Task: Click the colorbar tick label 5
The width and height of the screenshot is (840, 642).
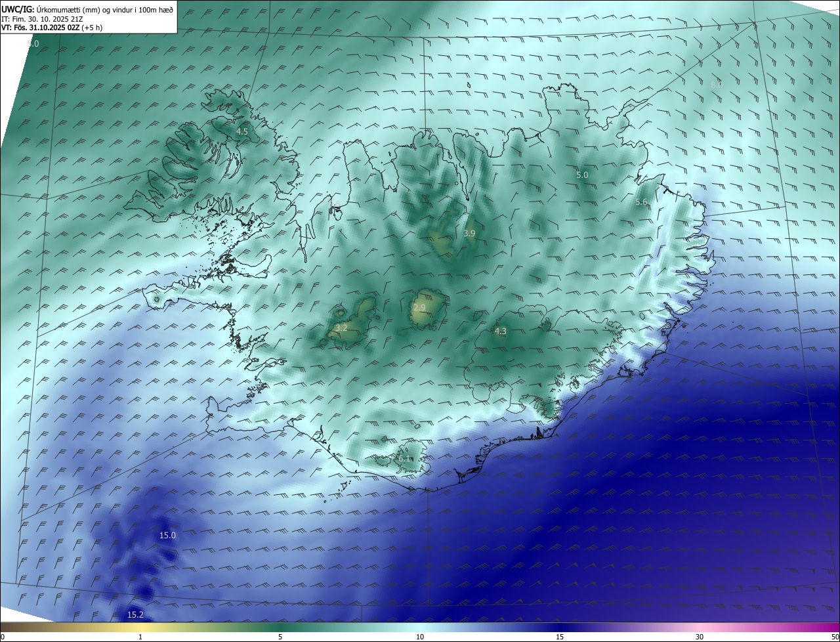Action: coord(280,637)
